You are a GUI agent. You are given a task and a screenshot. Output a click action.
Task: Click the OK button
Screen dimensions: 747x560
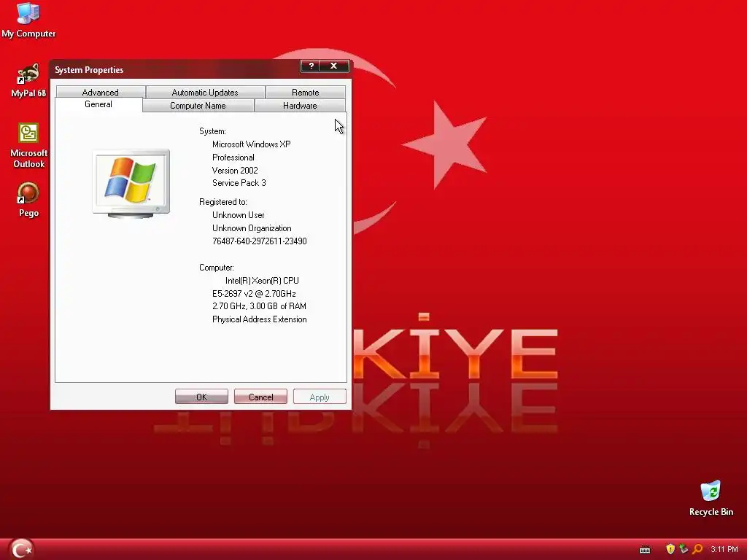pyautogui.click(x=201, y=397)
